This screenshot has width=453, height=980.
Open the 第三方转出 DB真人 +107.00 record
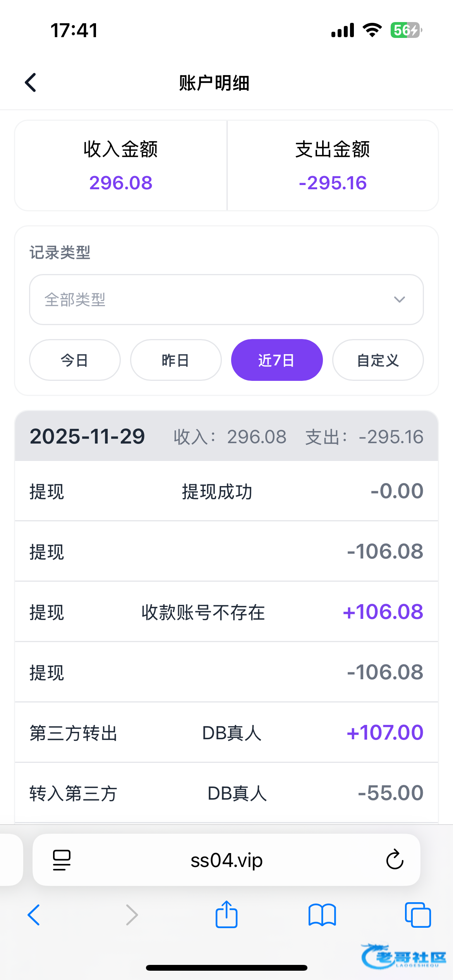click(x=226, y=733)
